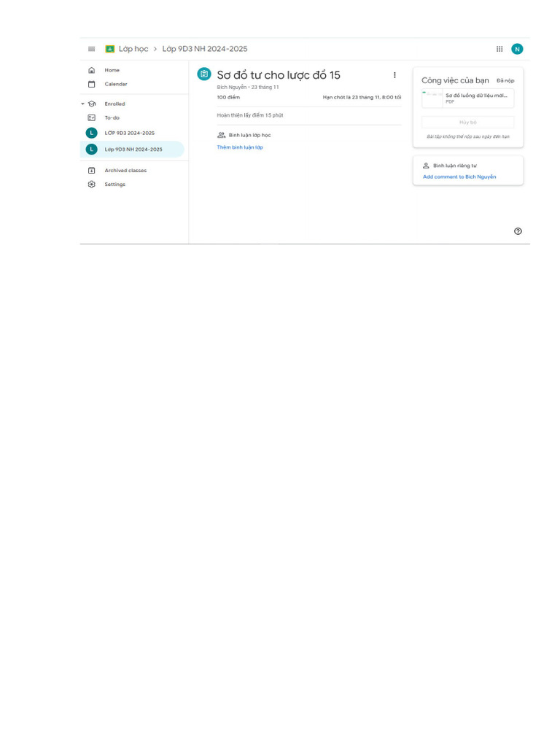Click Add comment to Bích Nguyễn
560x747 pixels.
459,177
